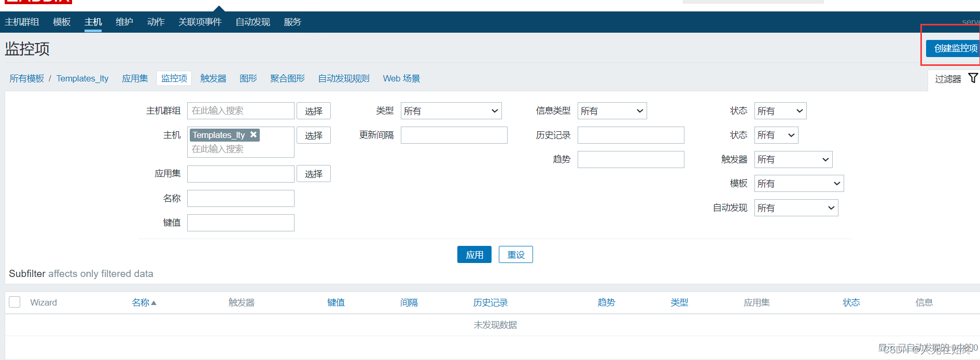This screenshot has height=360, width=980.
Task: Open 服务 in top menu
Action: 292,22
